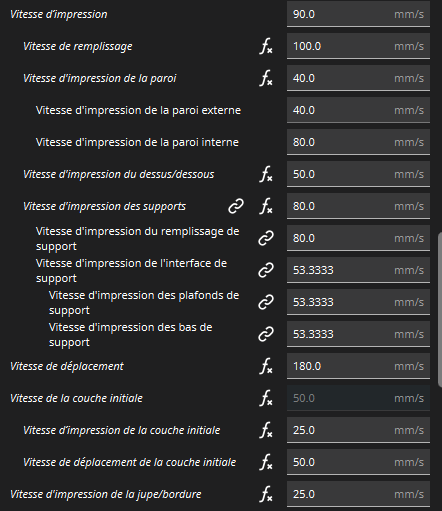Click link icon for interface de support speed
The height and width of the screenshot is (511, 442).
click(266, 270)
